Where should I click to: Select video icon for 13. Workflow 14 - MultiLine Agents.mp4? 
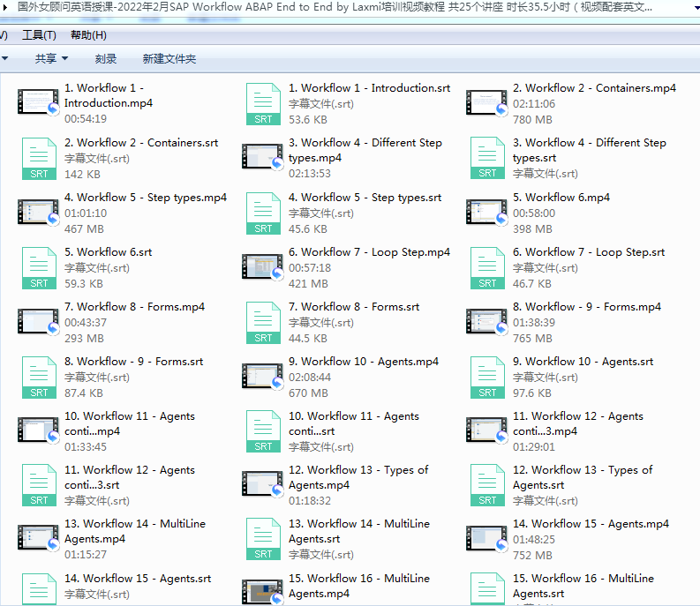point(38,537)
